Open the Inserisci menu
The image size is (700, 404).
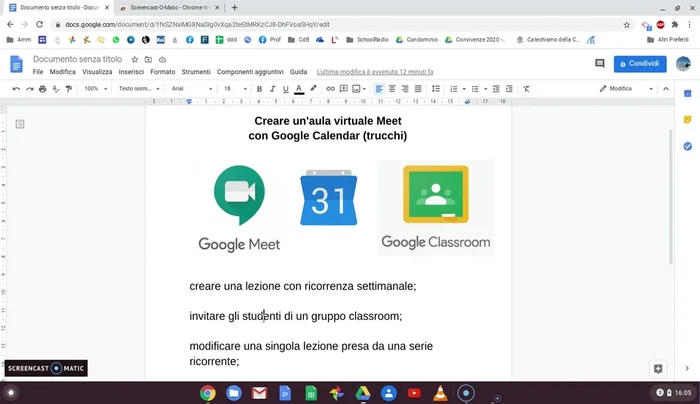pos(131,72)
